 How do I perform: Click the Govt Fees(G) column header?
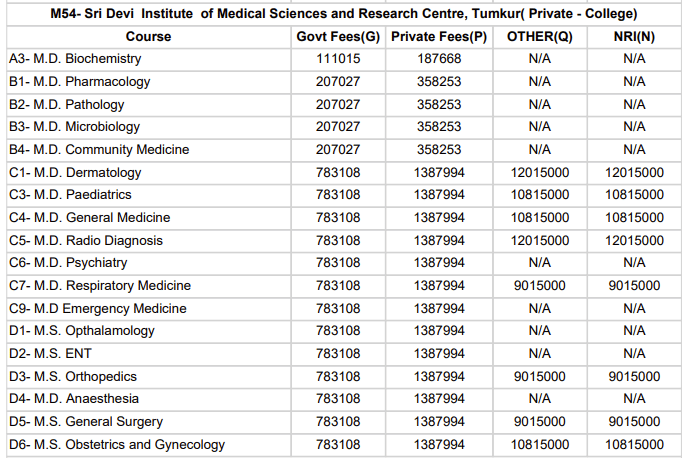(x=338, y=36)
